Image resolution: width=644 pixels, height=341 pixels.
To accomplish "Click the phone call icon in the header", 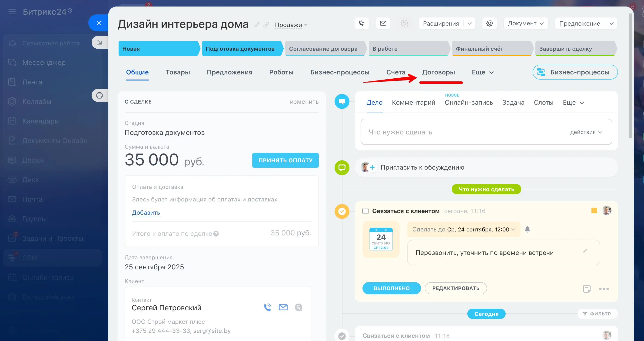I will click(x=362, y=23).
